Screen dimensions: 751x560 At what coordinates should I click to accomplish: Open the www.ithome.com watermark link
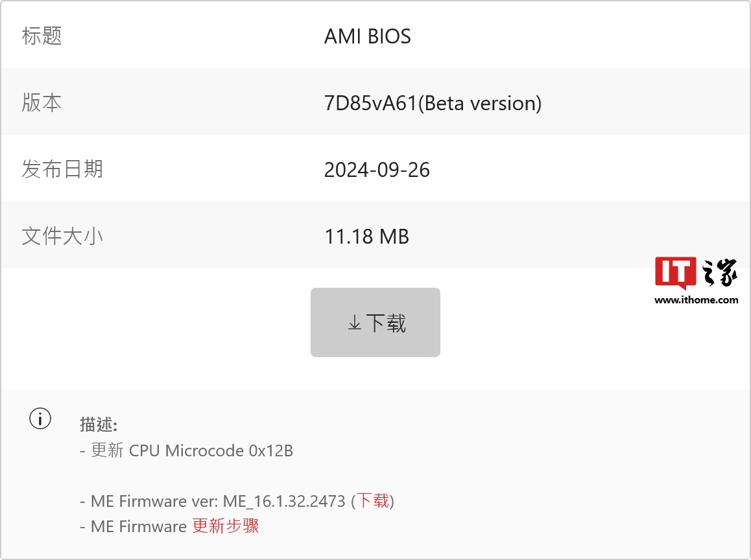coord(697,300)
